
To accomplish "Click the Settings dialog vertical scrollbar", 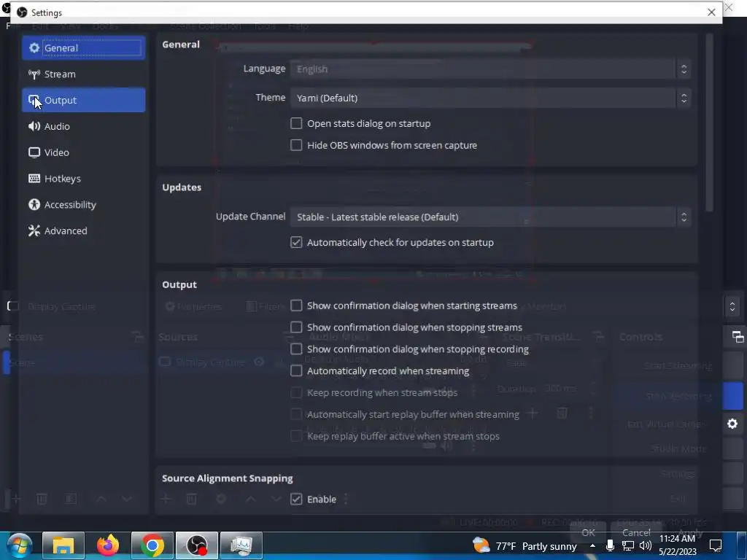I will coord(709,122).
